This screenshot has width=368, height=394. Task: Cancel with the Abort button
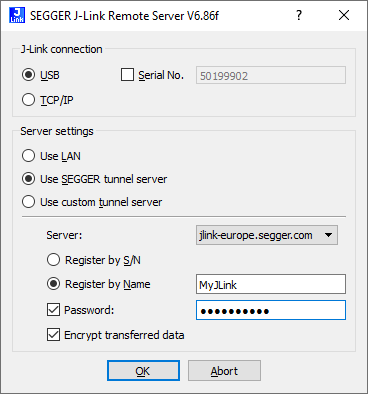(x=224, y=371)
